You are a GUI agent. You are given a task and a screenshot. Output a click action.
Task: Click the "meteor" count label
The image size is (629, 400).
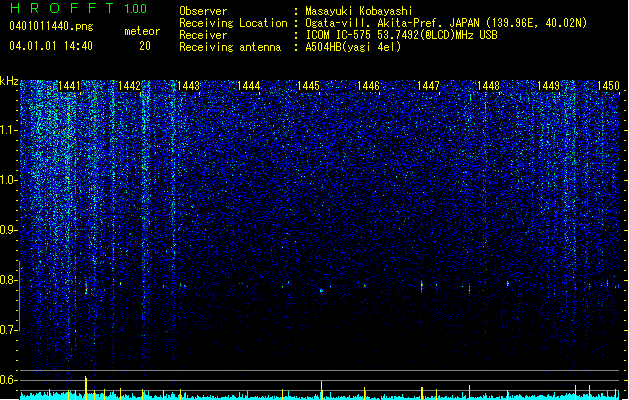(x=142, y=31)
